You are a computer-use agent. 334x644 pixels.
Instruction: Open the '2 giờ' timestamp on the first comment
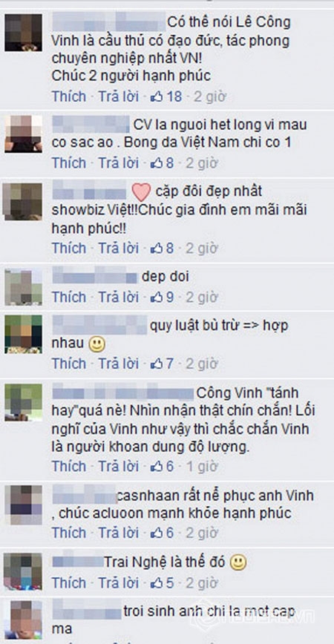[x=210, y=97]
